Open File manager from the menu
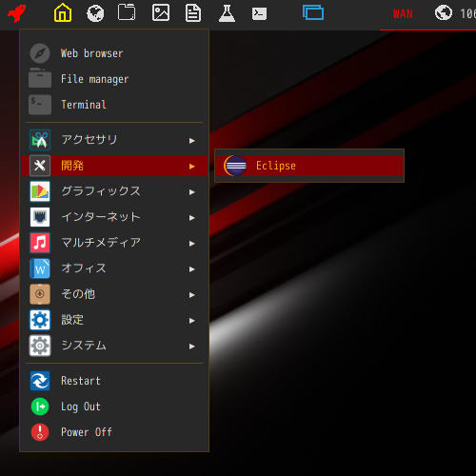This screenshot has height=476, width=476. [114, 79]
